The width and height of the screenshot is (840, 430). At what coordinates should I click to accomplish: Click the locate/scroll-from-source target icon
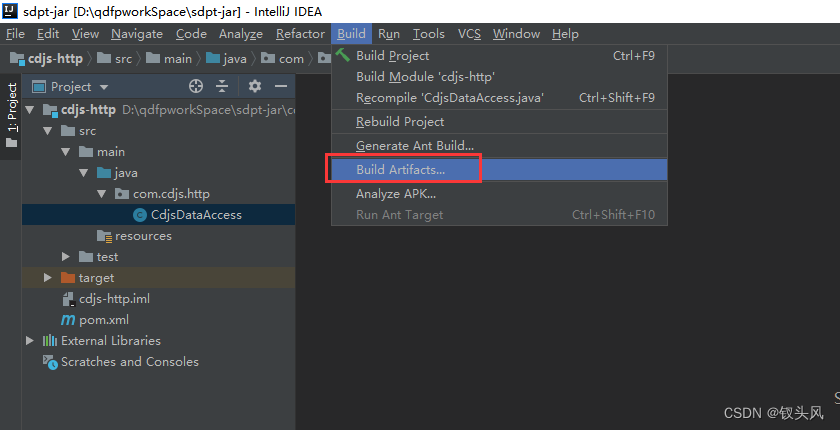pyautogui.click(x=196, y=86)
